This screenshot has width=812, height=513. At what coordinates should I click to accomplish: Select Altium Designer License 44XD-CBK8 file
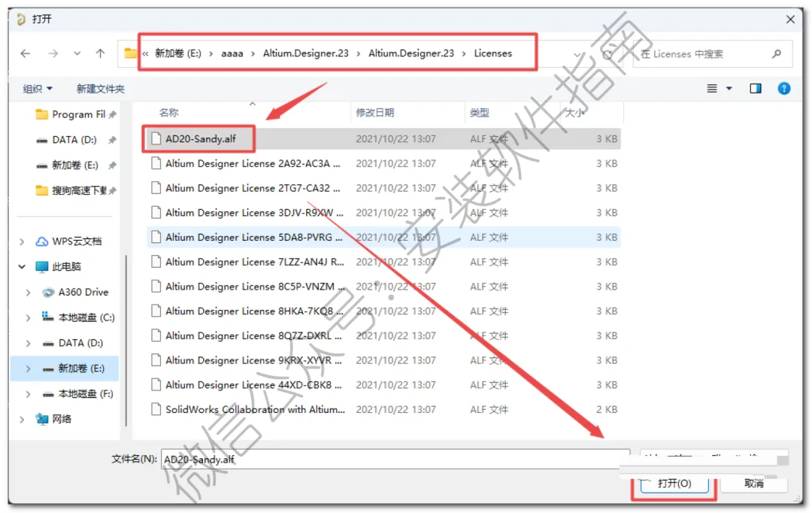[383, 385]
